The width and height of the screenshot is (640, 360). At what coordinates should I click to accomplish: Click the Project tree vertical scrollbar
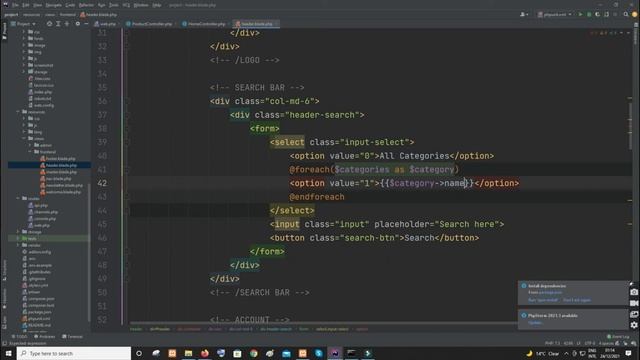(x=89, y=253)
